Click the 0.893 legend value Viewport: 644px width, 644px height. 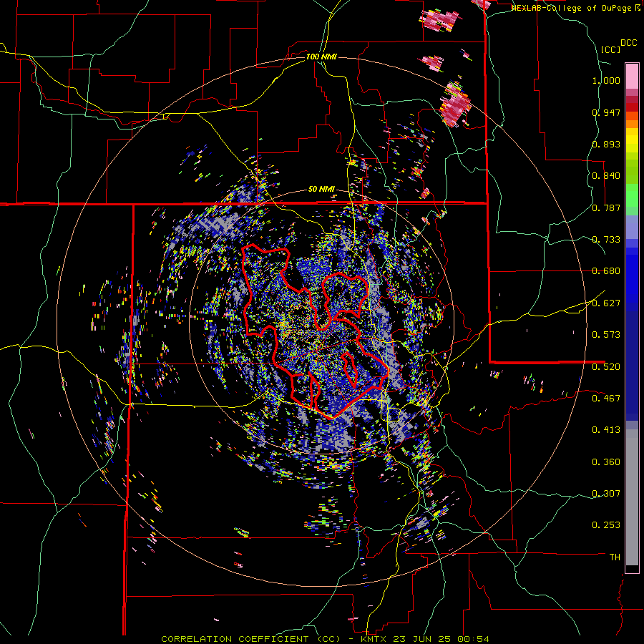[x=606, y=144]
